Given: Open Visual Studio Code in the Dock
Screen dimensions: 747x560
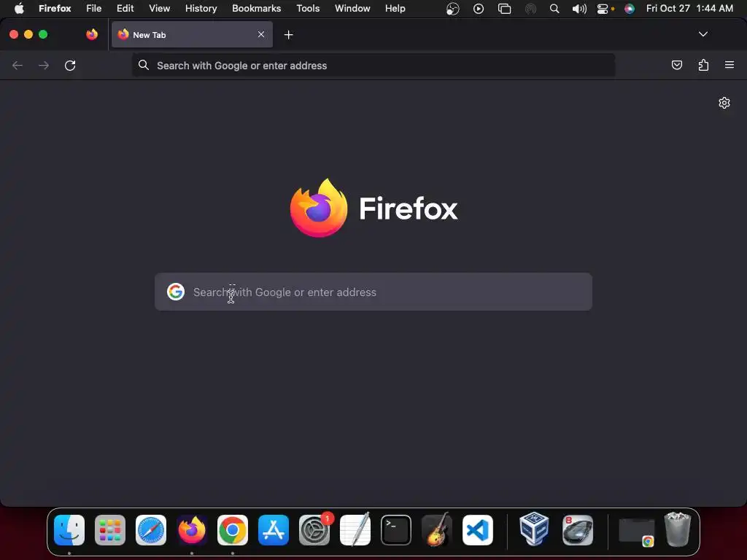Looking at the screenshot, I should [477, 530].
